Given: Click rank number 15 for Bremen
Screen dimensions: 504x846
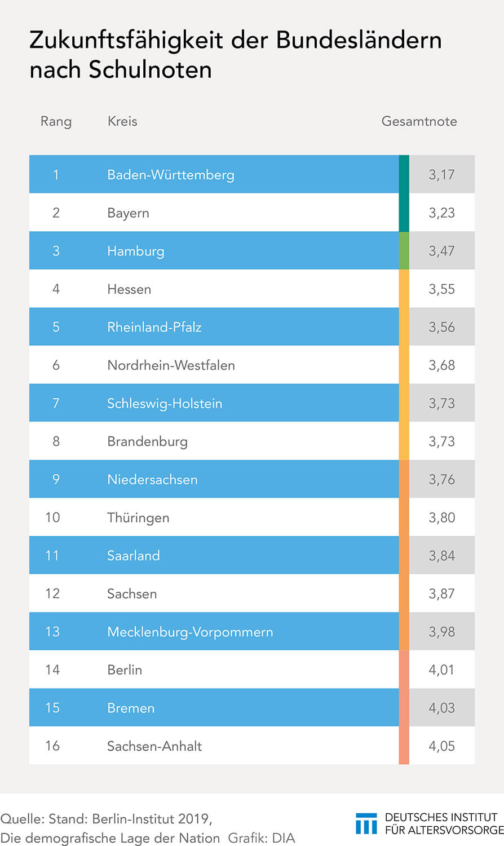Looking at the screenshot, I should tap(52, 708).
